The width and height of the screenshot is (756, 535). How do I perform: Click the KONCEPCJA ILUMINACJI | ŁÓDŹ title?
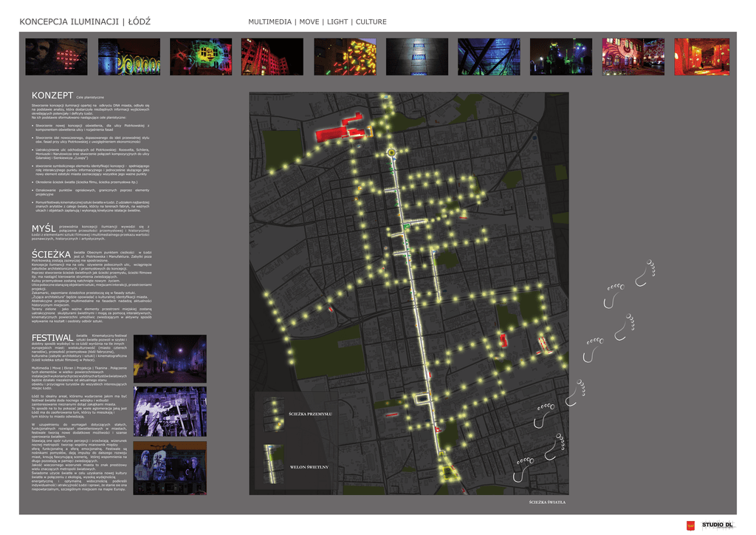(85, 21)
